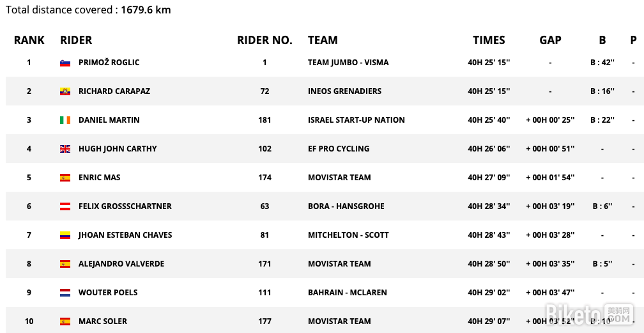644x333 pixels.
Task: Click the Biketo watermark logo
Action: coord(589,314)
